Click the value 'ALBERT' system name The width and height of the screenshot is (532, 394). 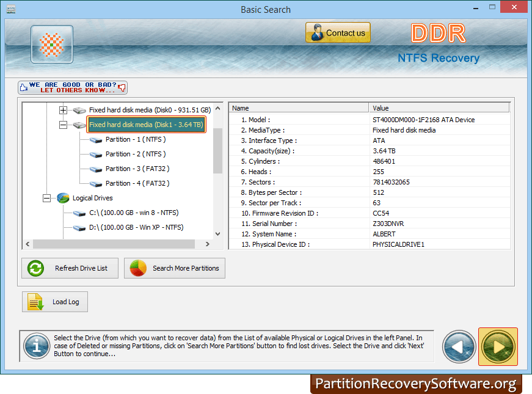pyautogui.click(x=384, y=234)
